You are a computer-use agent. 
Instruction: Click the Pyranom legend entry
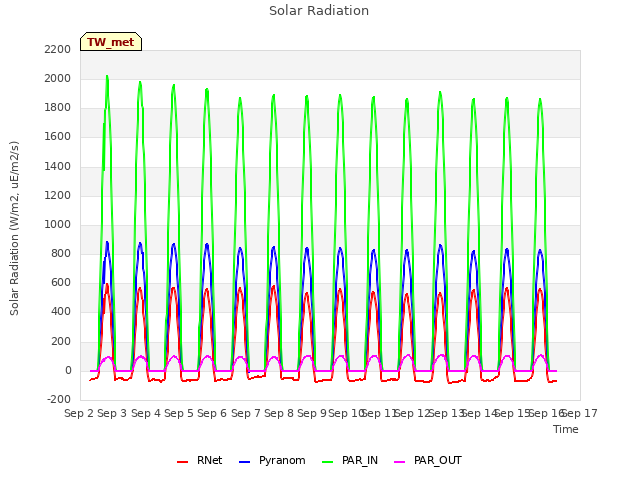272,460
